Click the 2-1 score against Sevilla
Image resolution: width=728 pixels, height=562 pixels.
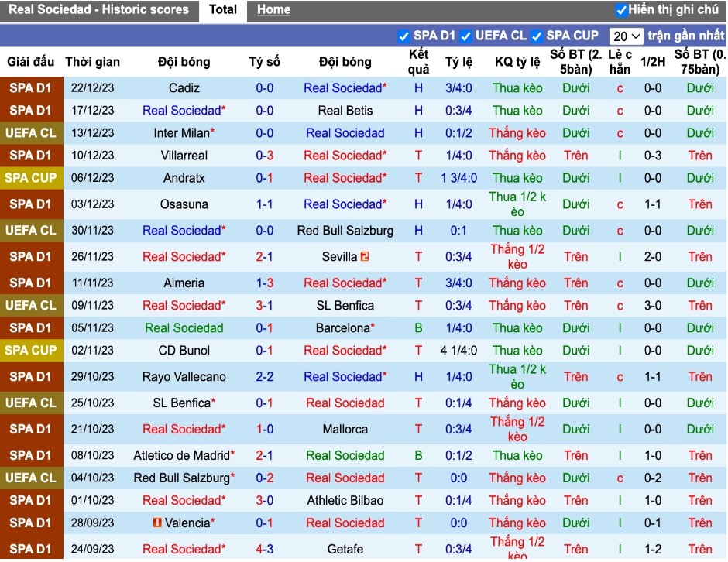coord(264,256)
